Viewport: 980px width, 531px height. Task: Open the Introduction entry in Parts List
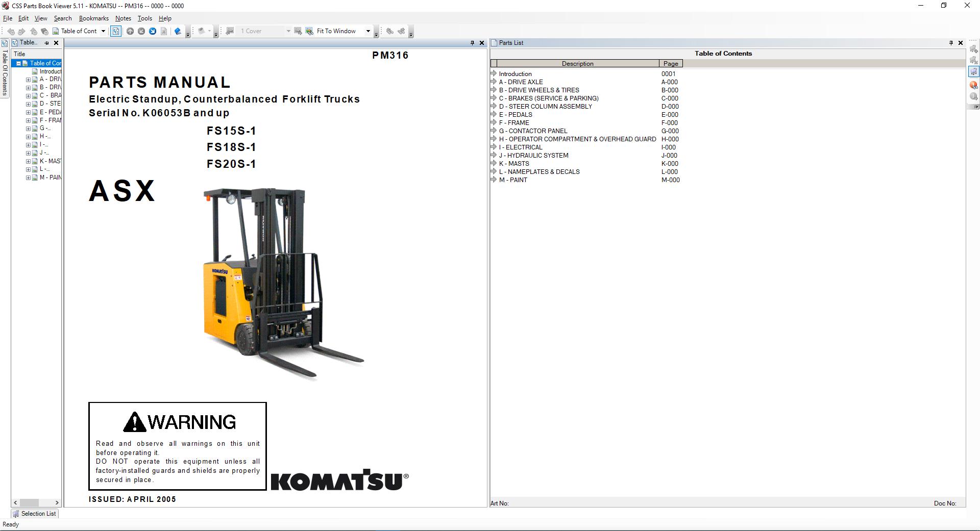(515, 73)
